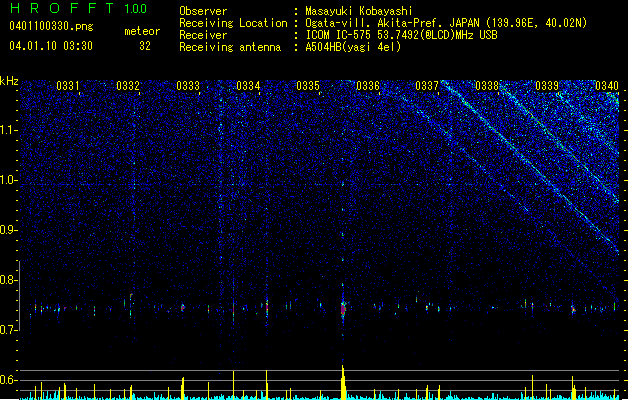This screenshot has height=400, width=629.
Task: Click the strongest meteor echo near 0335.5
Action: [x=343, y=309]
